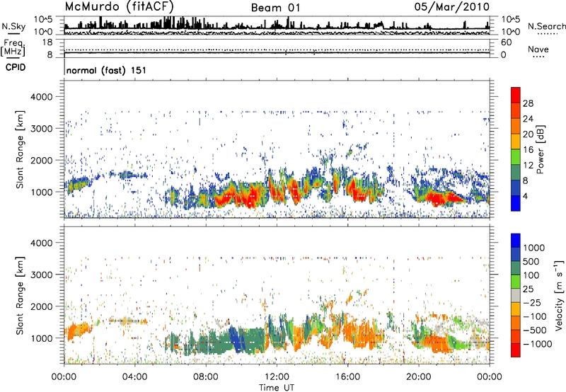Viewport: 566px width, 392px height.
Task: Click the '-1000' tick label on velocity colorbar
Action: (x=537, y=344)
